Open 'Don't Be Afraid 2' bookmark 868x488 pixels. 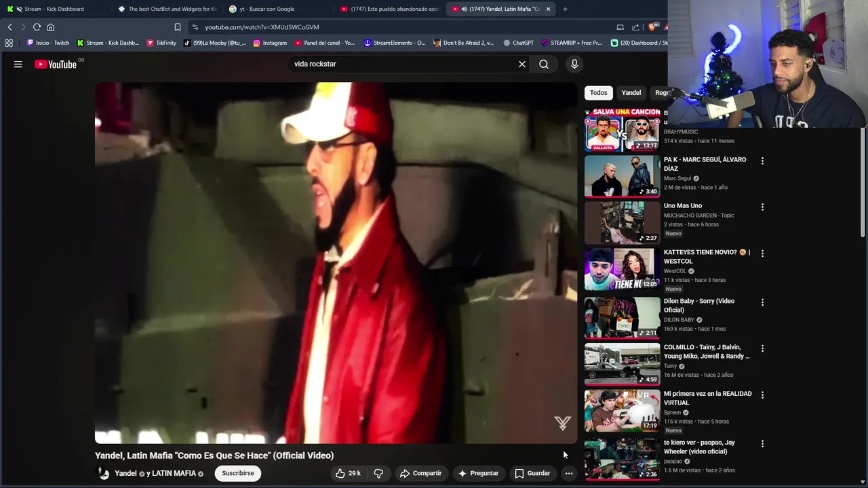(x=464, y=43)
